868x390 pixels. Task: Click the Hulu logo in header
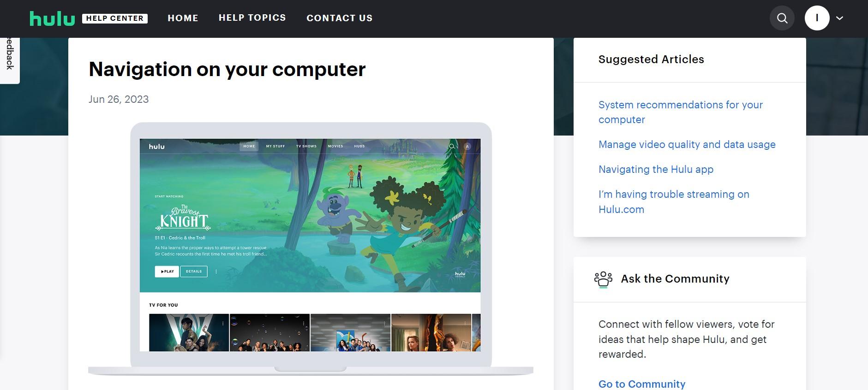52,18
